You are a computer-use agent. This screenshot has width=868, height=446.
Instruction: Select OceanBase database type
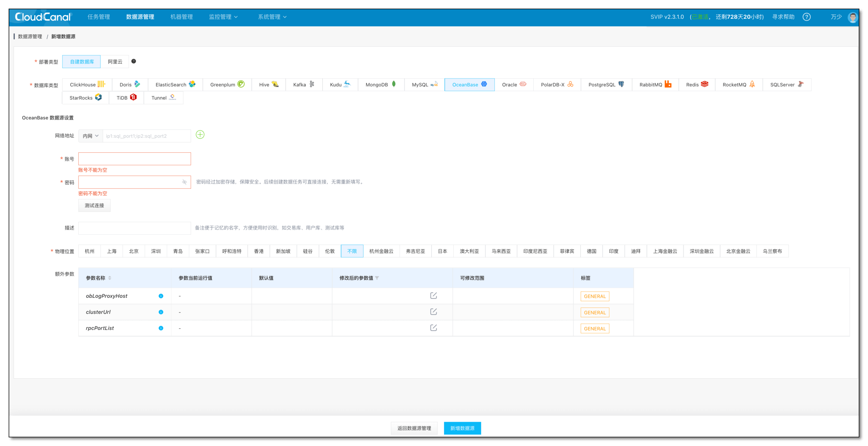pyautogui.click(x=469, y=84)
